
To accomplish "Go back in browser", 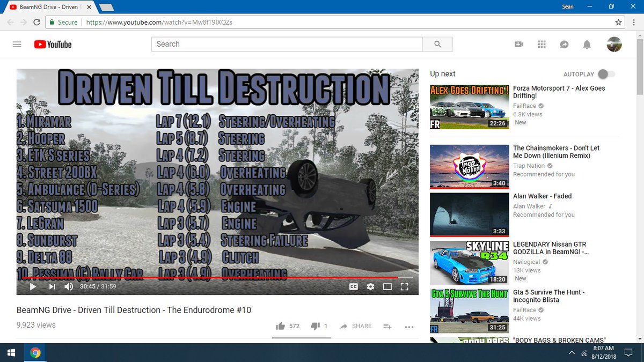I will coord(10,23).
